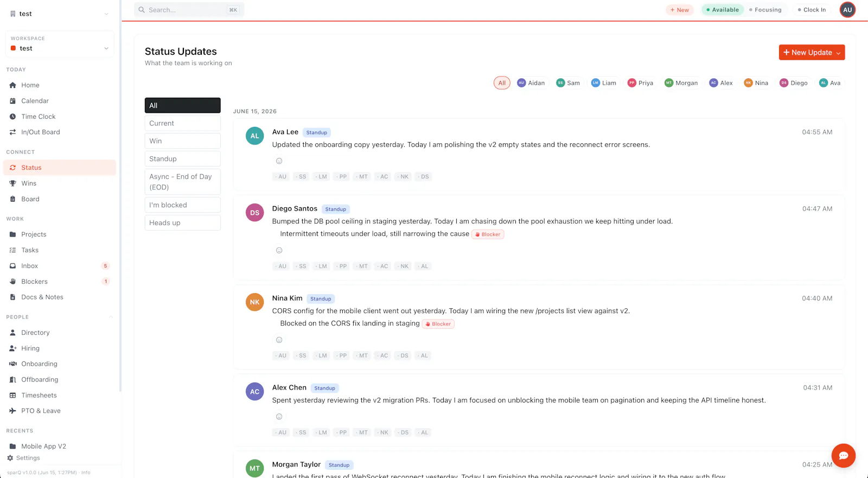Set status to Available
Image resolution: width=868 pixels, height=478 pixels.
click(x=723, y=10)
